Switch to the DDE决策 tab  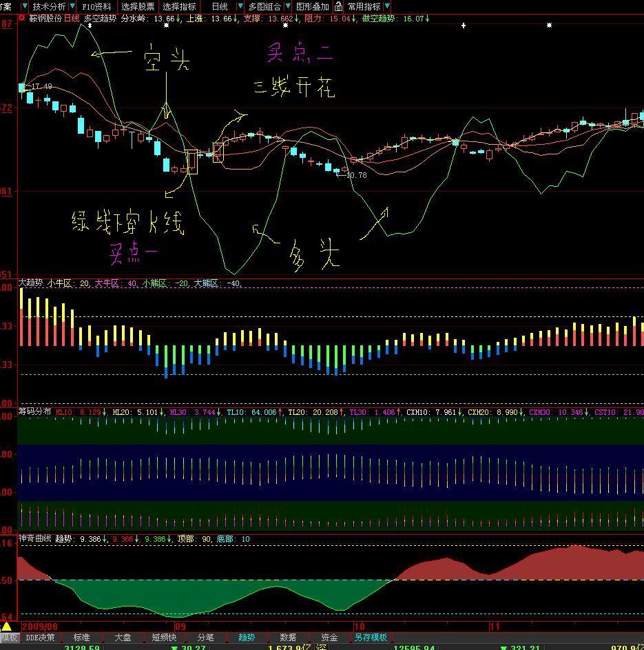coord(40,637)
